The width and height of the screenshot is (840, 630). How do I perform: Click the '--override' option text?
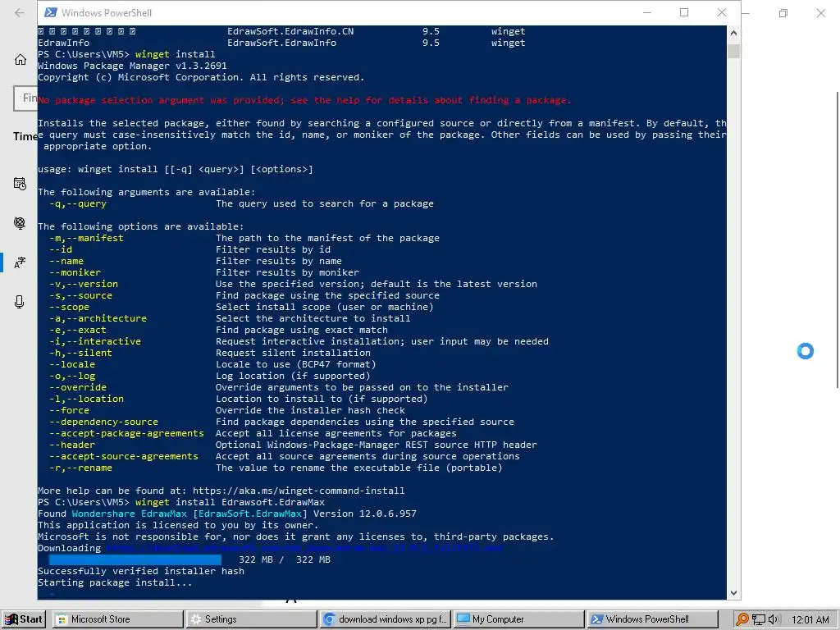tap(78, 387)
